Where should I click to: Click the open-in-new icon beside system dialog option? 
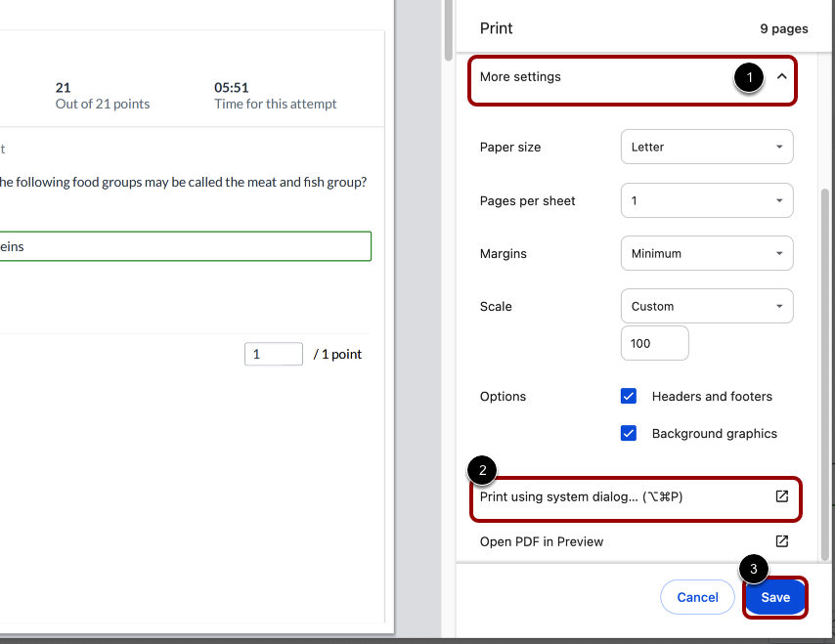(x=781, y=496)
